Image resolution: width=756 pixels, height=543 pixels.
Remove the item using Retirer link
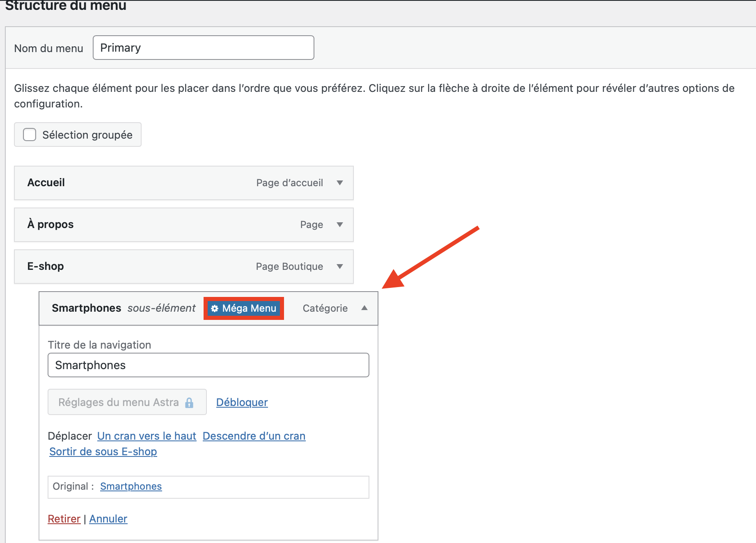[64, 519]
